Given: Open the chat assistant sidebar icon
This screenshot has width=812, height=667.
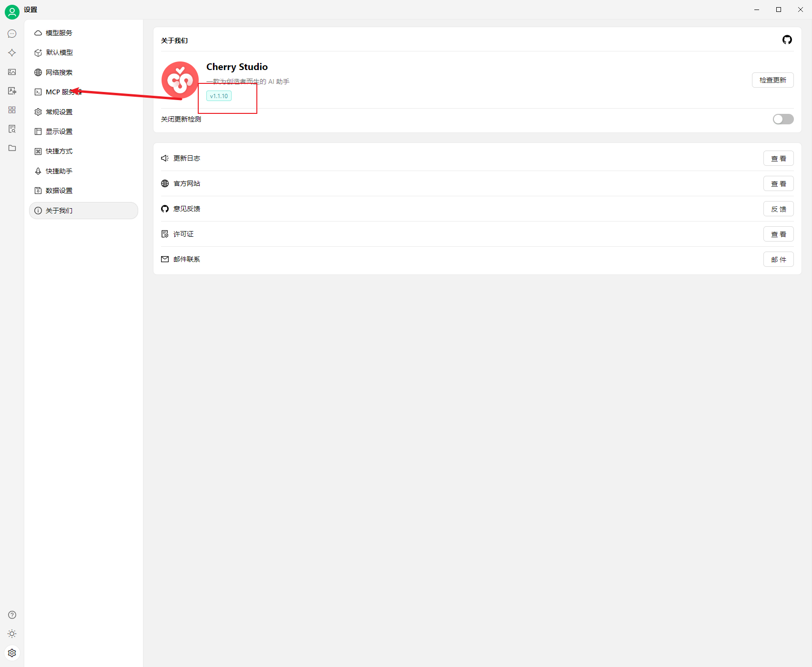Looking at the screenshot, I should click(12, 34).
